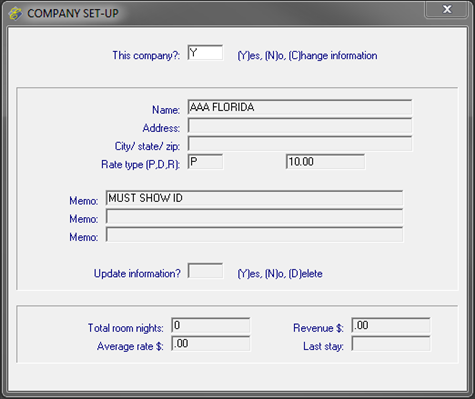Click the (Y)es, (N)o, (D)elete hint text
The image size is (475, 399).
pos(280,274)
